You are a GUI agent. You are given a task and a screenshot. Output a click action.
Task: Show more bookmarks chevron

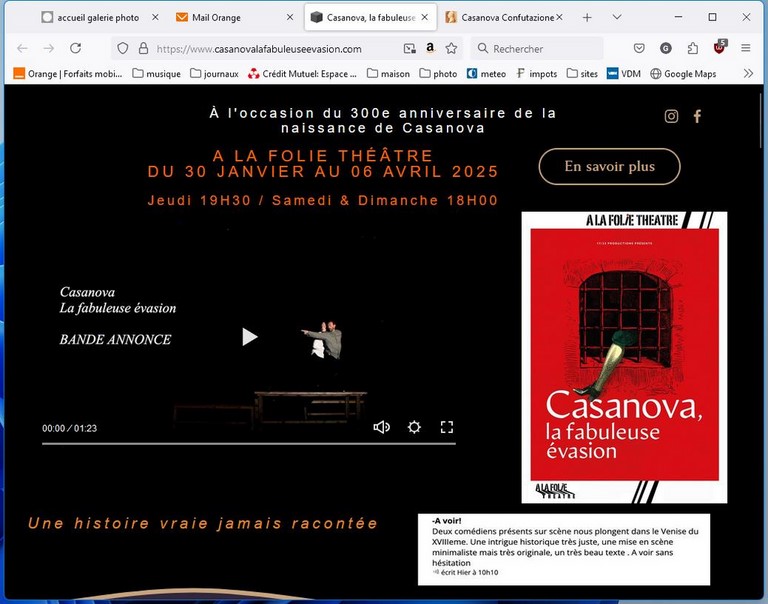point(748,73)
